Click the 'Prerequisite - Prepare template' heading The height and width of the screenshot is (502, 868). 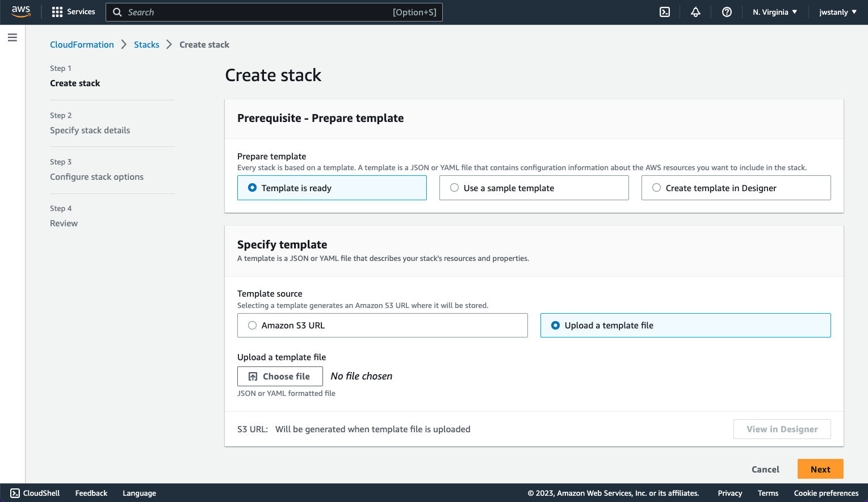click(321, 118)
